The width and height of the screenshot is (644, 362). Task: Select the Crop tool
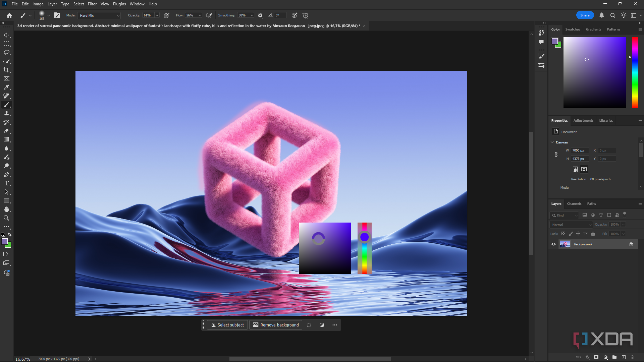point(6,70)
